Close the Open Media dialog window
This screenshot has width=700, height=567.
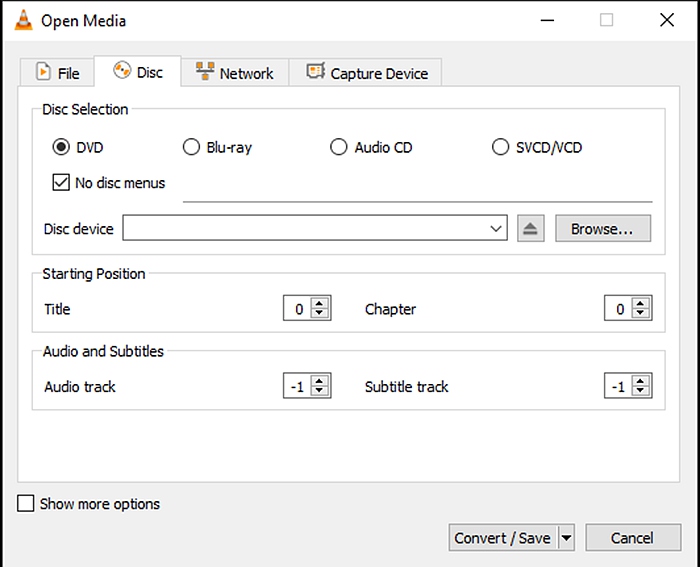[667, 20]
